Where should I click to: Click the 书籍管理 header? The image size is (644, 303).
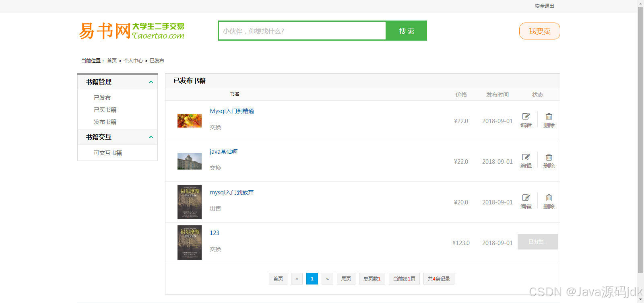click(117, 82)
